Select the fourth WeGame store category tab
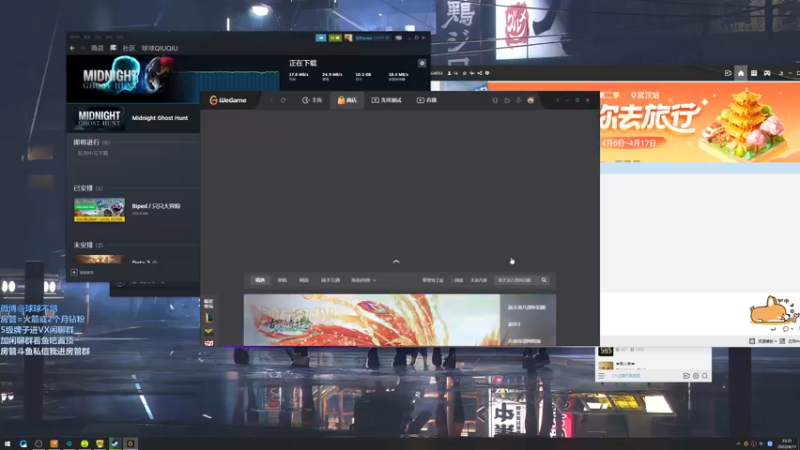800x450 pixels. 330,280
